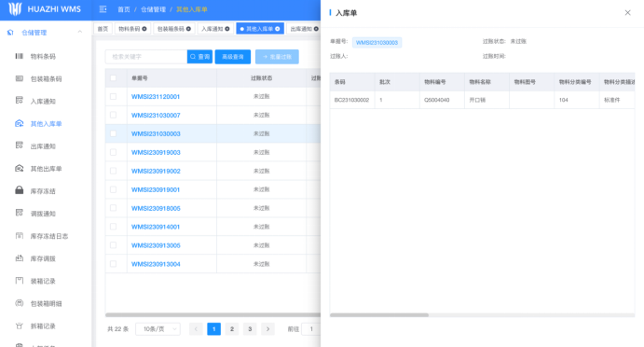
Task: Go to next page with right arrow
Action: tap(267, 329)
